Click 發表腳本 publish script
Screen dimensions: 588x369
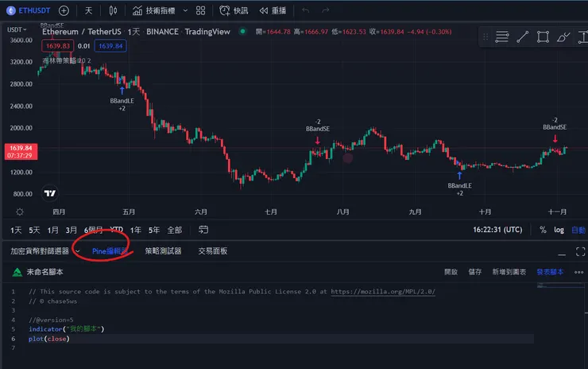point(550,272)
